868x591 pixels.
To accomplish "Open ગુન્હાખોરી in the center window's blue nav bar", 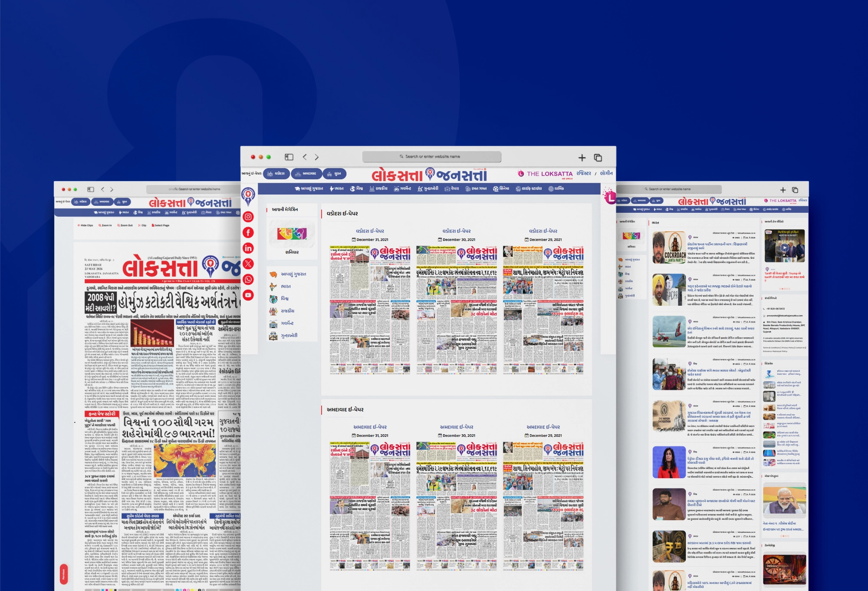I will tap(428, 189).
